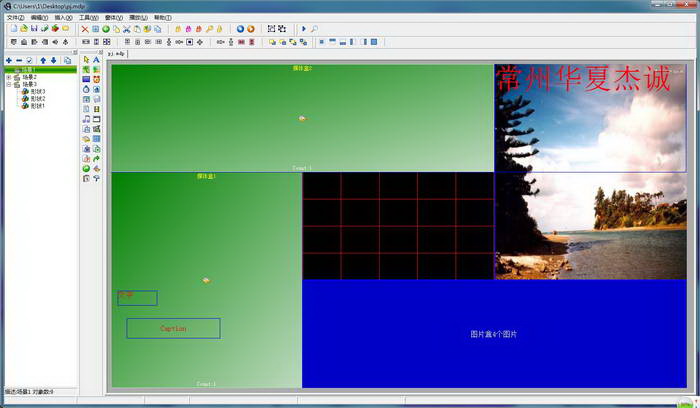Viewport: 700px width, 408px height.
Task: Select 形状2 in the scene tree
Action: (37, 98)
